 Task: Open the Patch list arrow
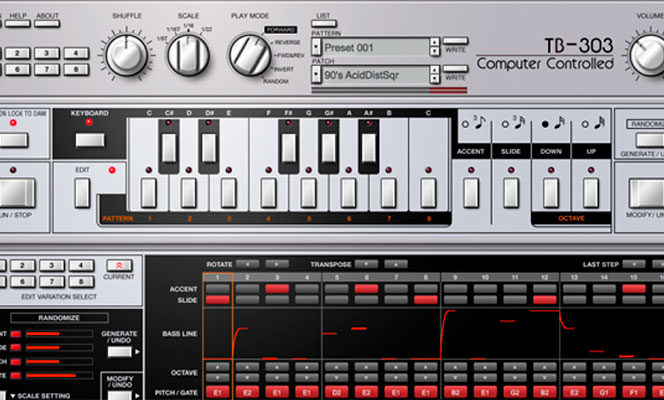pyautogui.click(x=316, y=74)
